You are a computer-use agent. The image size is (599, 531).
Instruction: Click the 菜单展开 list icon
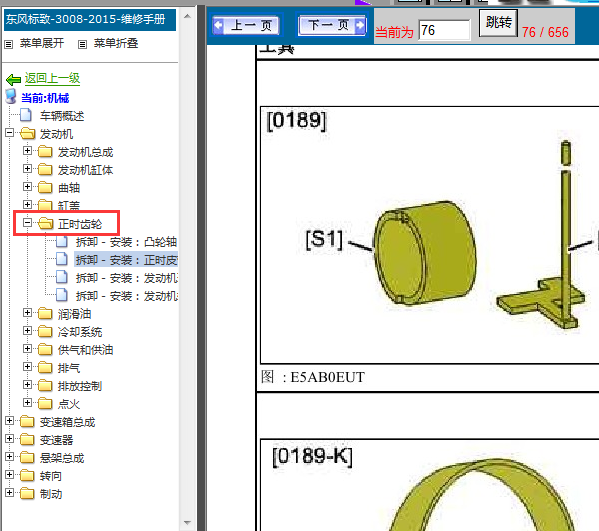point(8,44)
